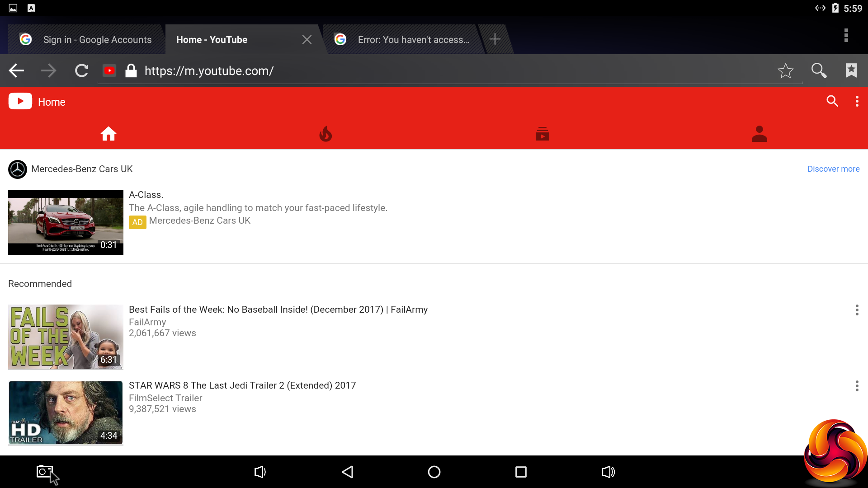
Task: Open options menu for FailArmy video
Action: pos(857,310)
